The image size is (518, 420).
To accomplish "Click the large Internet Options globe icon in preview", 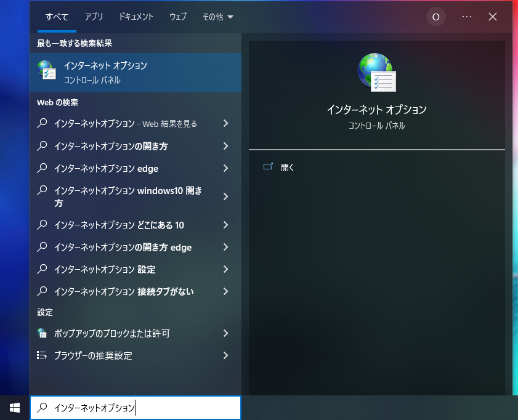I will pos(377,72).
